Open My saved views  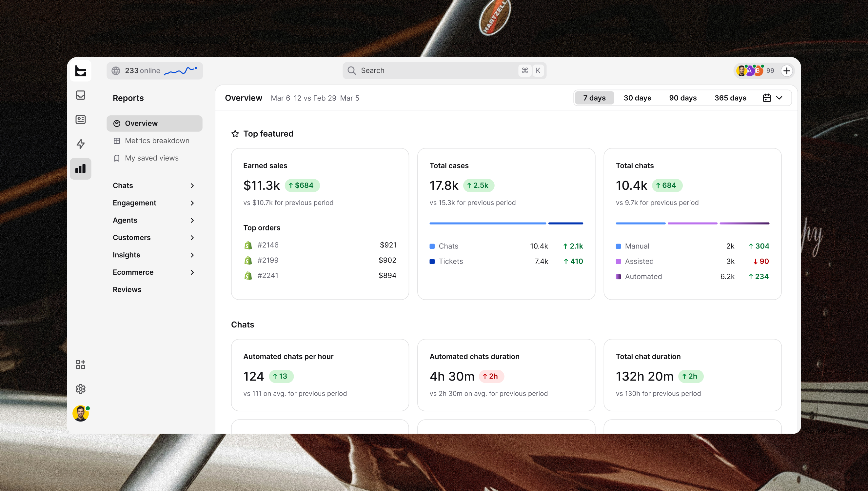point(154,158)
